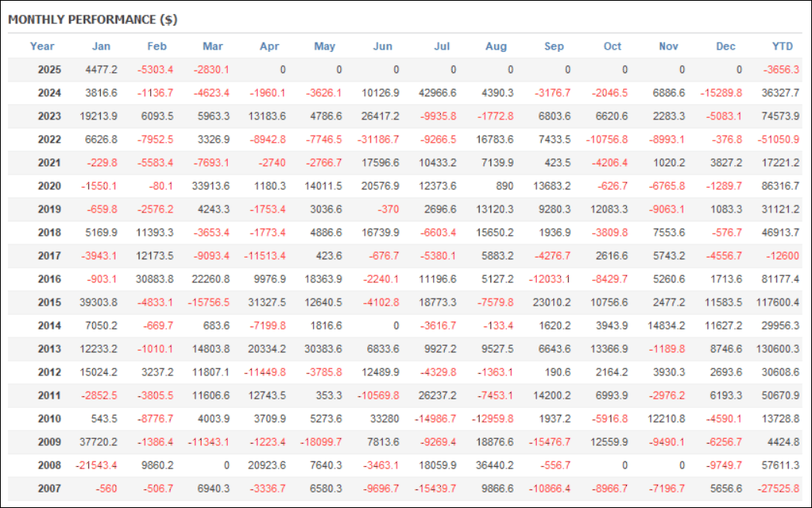This screenshot has height=508, width=812.
Task: Select the 2024 year row label
Action: (x=49, y=93)
